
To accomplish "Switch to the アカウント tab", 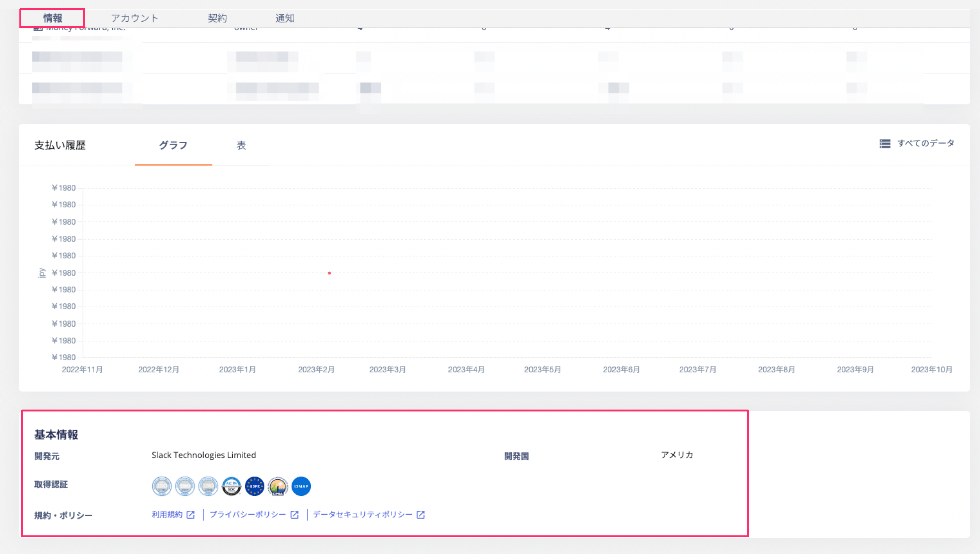I will point(135,18).
